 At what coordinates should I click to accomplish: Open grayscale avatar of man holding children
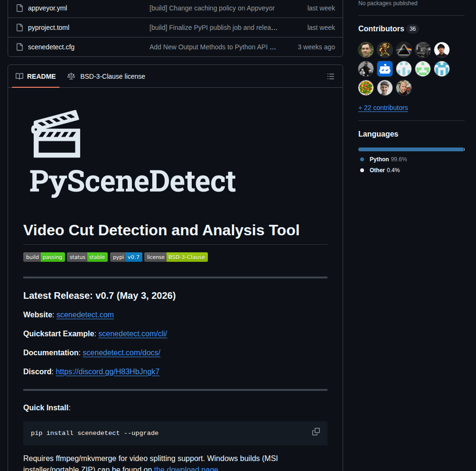tap(366, 69)
